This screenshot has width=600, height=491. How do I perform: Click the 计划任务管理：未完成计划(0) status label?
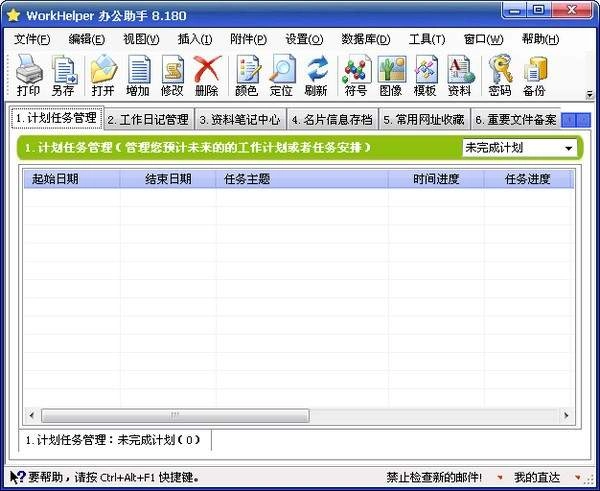pyautogui.click(x=113, y=440)
